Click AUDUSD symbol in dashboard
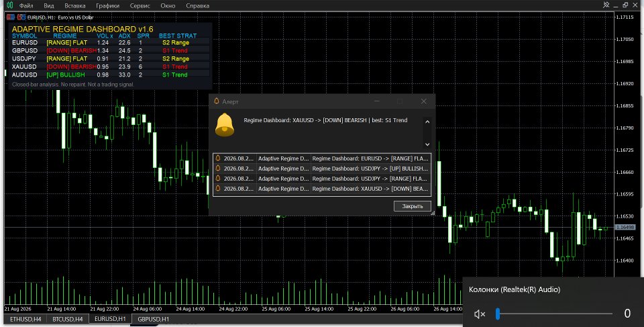This screenshot has height=327, width=644. 25,75
